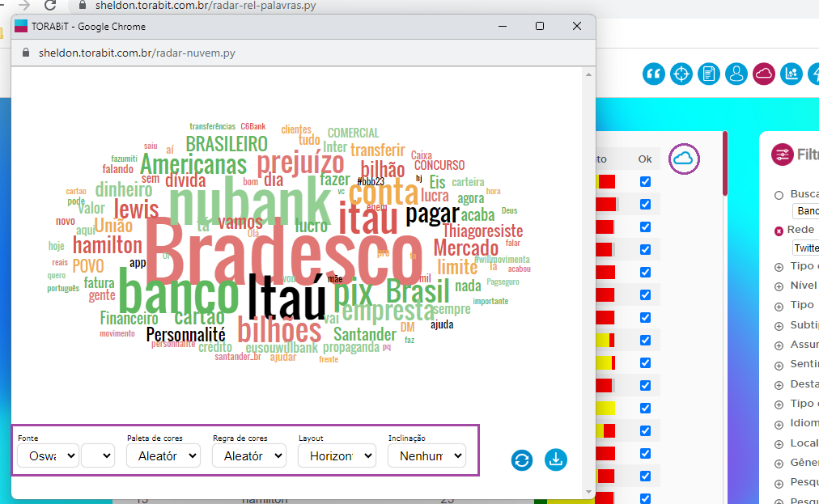819x504 pixels.
Task: Click the TORABiT favicon in the popup title bar
Action: pyautogui.click(x=21, y=26)
